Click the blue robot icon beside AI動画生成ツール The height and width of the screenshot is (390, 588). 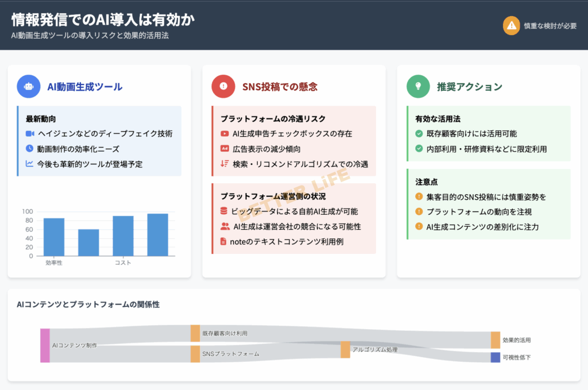[29, 87]
